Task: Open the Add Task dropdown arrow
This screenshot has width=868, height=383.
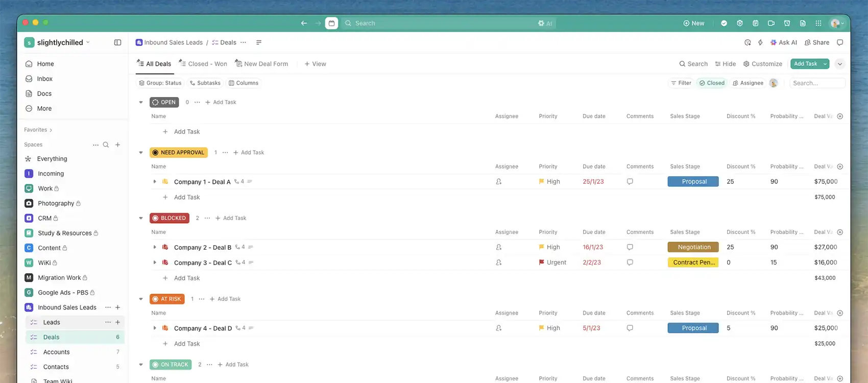Action: [x=825, y=64]
